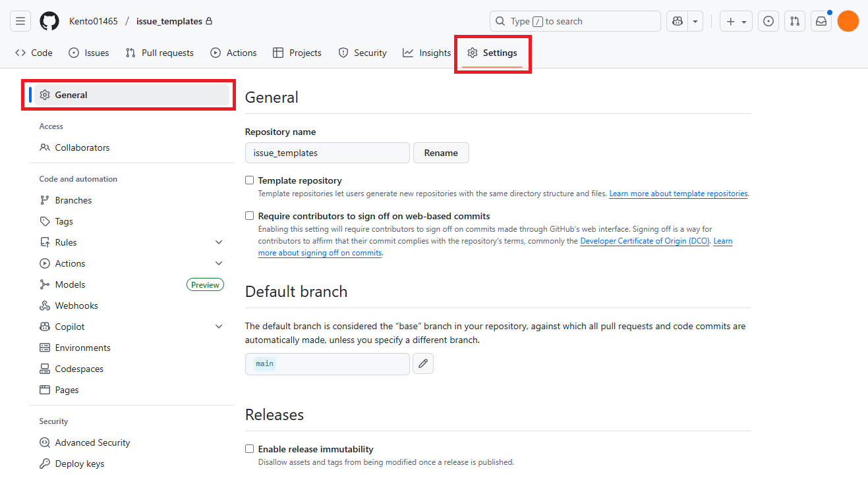Image resolution: width=868 pixels, height=478 pixels.
Task: Switch to the Issues tab
Action: tap(89, 53)
